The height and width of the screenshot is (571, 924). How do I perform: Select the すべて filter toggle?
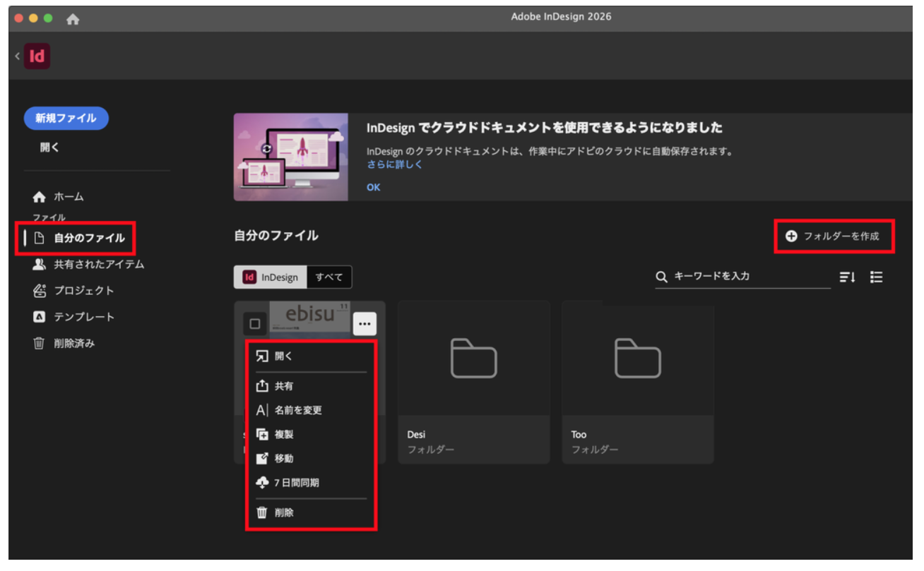coord(329,277)
